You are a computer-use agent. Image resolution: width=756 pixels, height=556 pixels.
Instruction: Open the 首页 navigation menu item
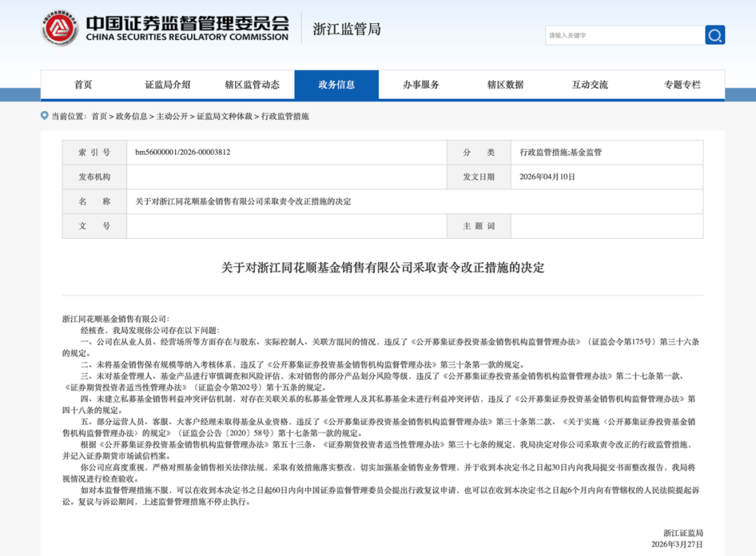coord(84,84)
